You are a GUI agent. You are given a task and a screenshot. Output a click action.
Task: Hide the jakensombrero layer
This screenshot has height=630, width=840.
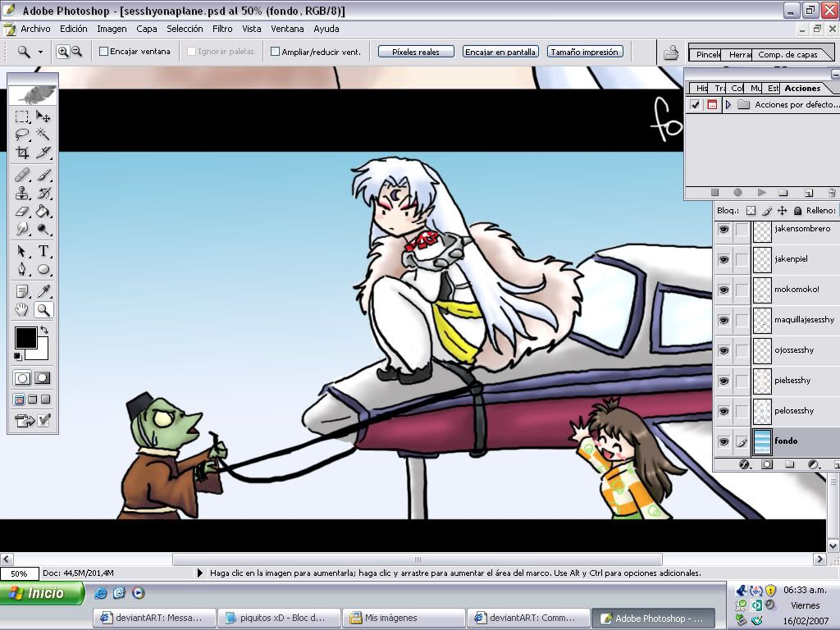(724, 230)
